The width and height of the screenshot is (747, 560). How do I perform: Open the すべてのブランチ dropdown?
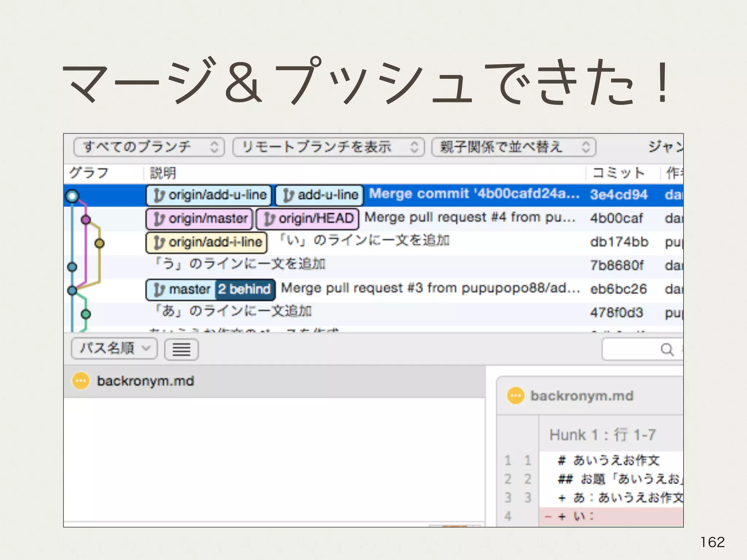click(149, 147)
